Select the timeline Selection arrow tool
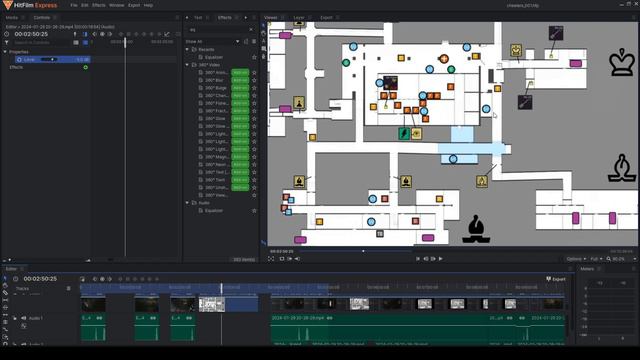 [x=5, y=278]
